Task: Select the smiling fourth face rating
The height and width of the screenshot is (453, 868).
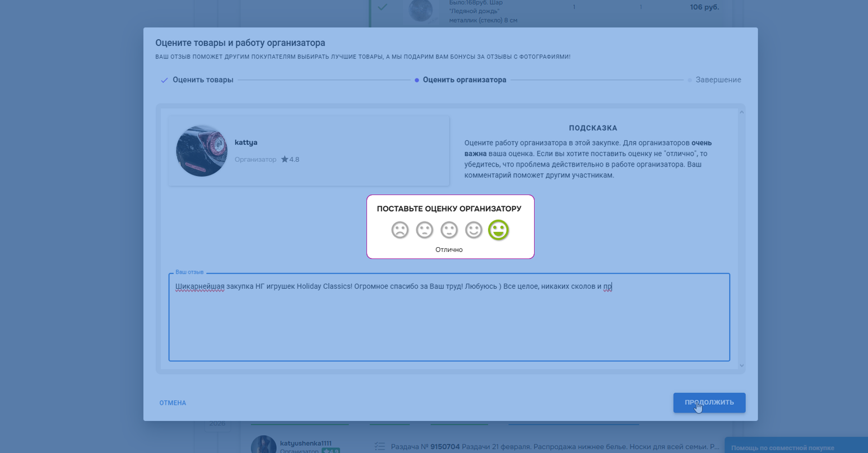Action: (x=474, y=230)
